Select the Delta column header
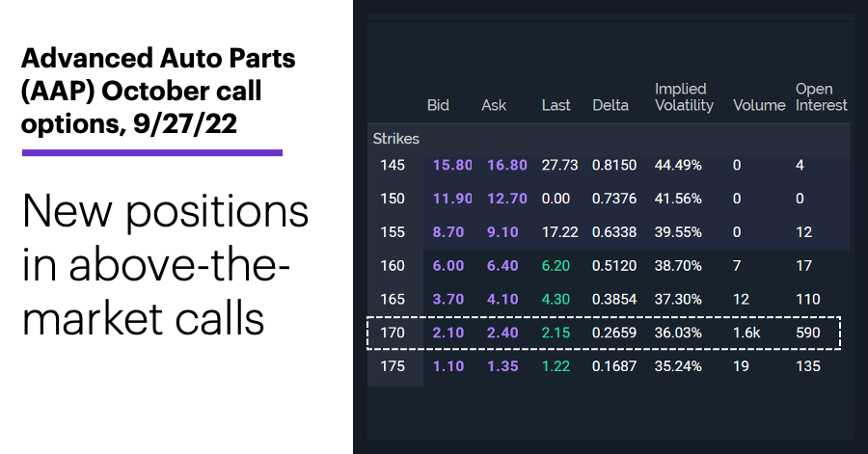Screen dimensions: 868x454 click(x=610, y=105)
